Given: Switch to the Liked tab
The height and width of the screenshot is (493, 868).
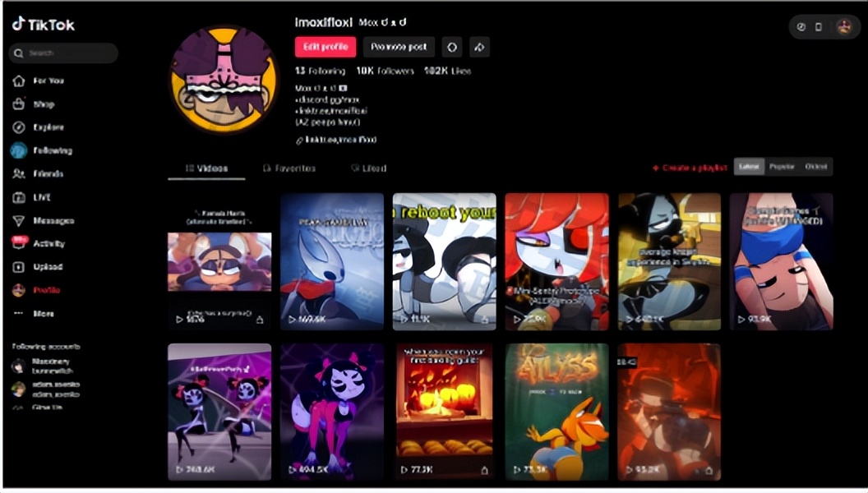Looking at the screenshot, I should point(368,168).
